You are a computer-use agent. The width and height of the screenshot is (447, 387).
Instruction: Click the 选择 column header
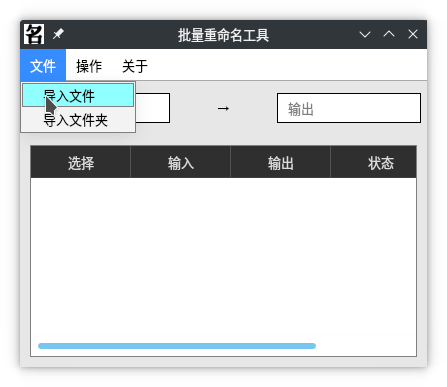pos(81,163)
